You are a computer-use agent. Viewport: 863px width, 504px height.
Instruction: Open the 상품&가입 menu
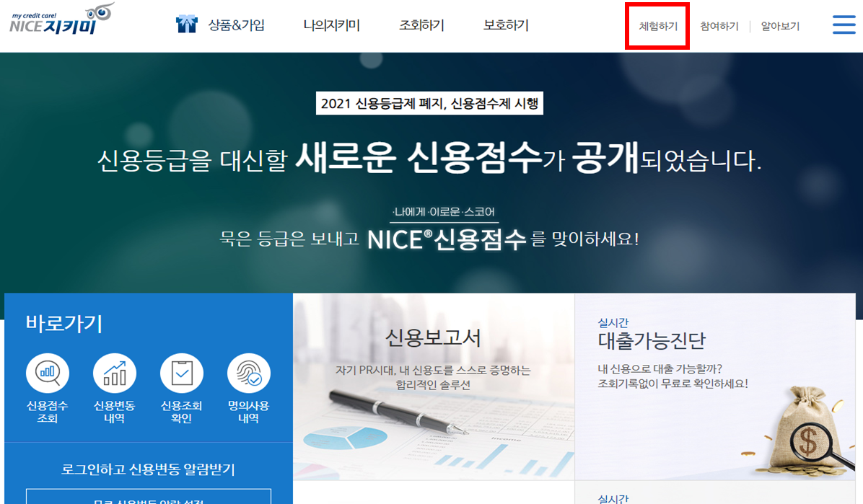point(236,25)
